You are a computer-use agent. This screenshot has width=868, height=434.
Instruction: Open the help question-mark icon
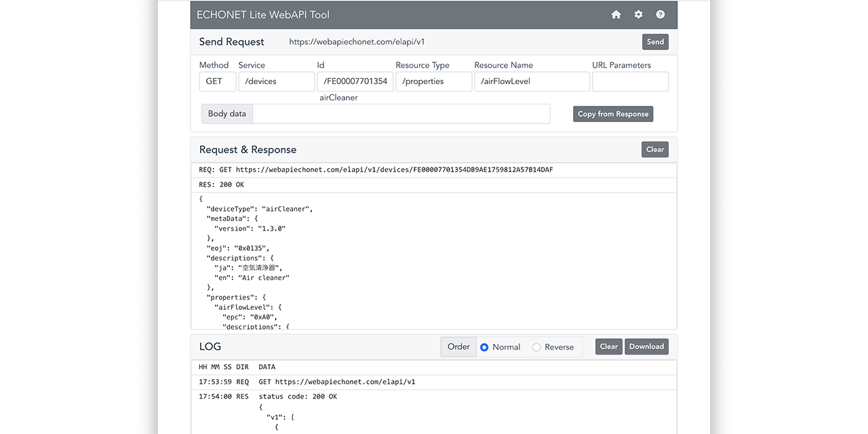pos(660,14)
